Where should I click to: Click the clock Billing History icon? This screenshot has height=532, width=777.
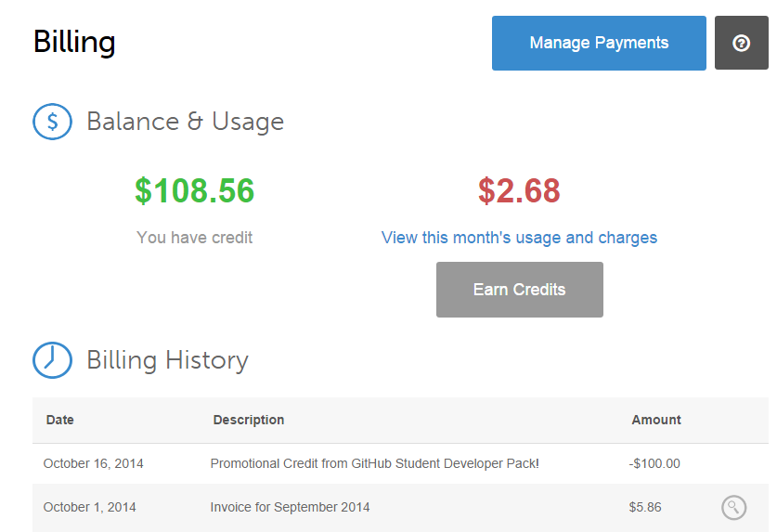[x=52, y=360]
